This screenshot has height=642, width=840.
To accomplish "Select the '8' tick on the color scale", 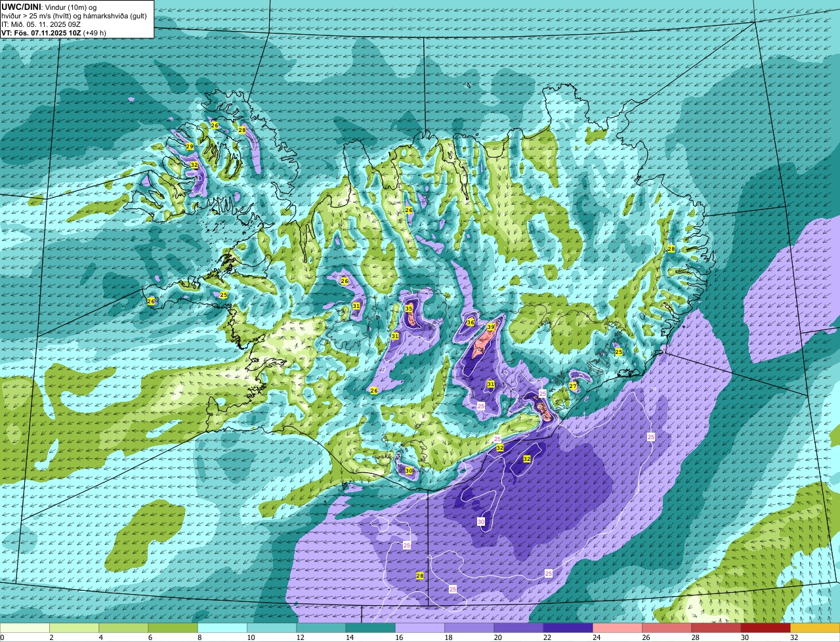I will 199,637.
